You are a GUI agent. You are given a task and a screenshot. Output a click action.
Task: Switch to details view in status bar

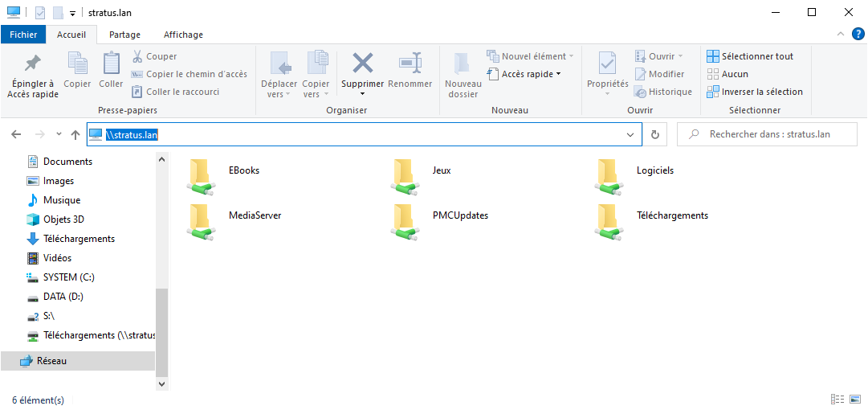pyautogui.click(x=838, y=400)
